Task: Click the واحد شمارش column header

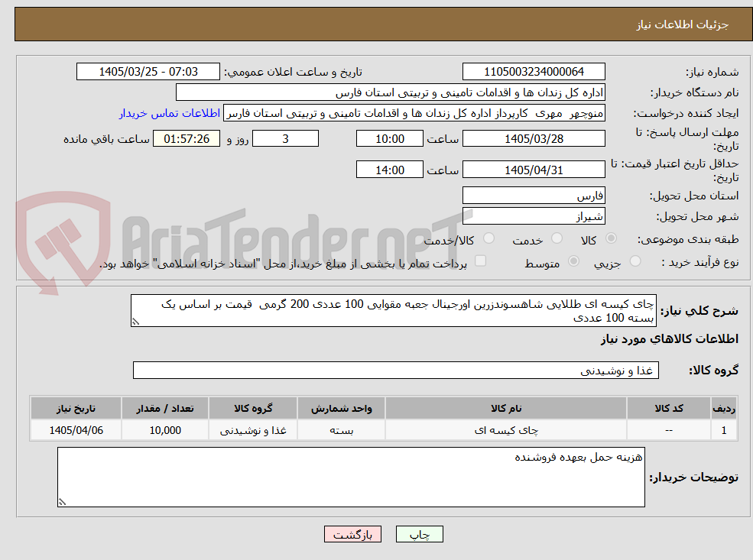Action: 341,409
